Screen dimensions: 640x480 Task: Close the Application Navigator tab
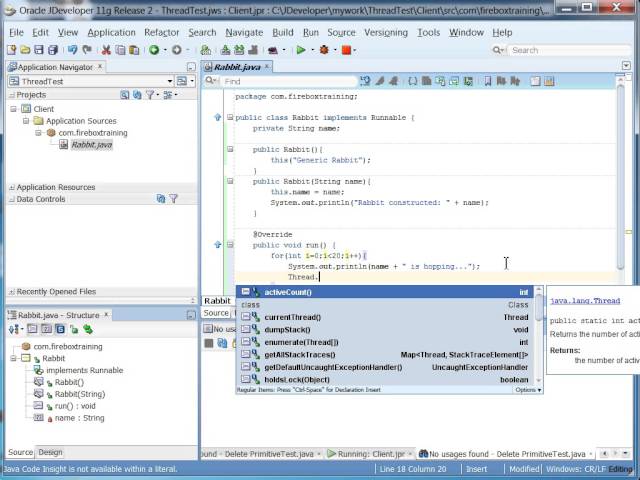pyautogui.click(x=100, y=66)
